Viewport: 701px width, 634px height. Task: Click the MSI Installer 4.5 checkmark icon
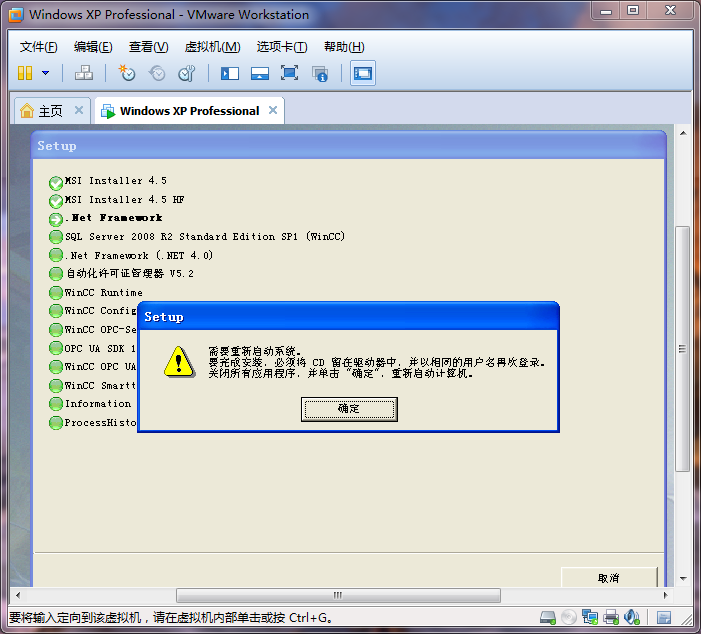56,183
